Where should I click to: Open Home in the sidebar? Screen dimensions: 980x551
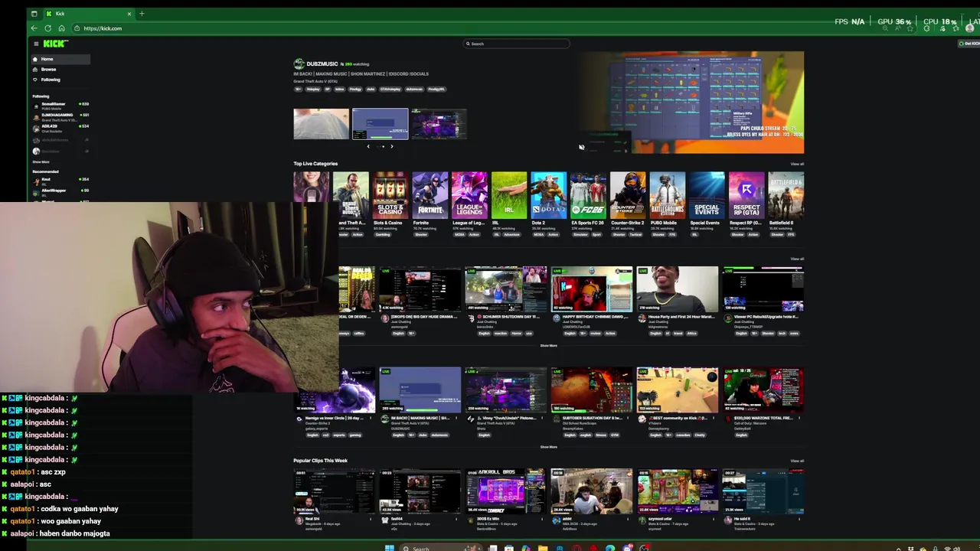coord(61,59)
